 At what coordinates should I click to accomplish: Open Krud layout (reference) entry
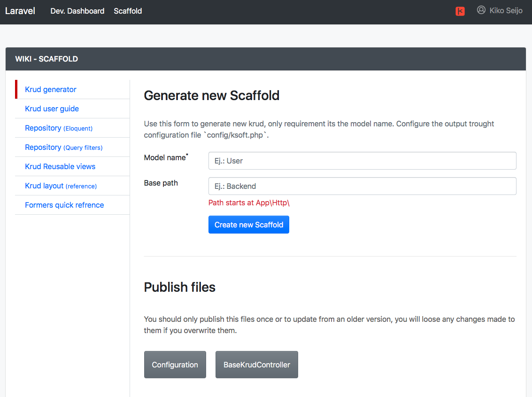(x=61, y=186)
